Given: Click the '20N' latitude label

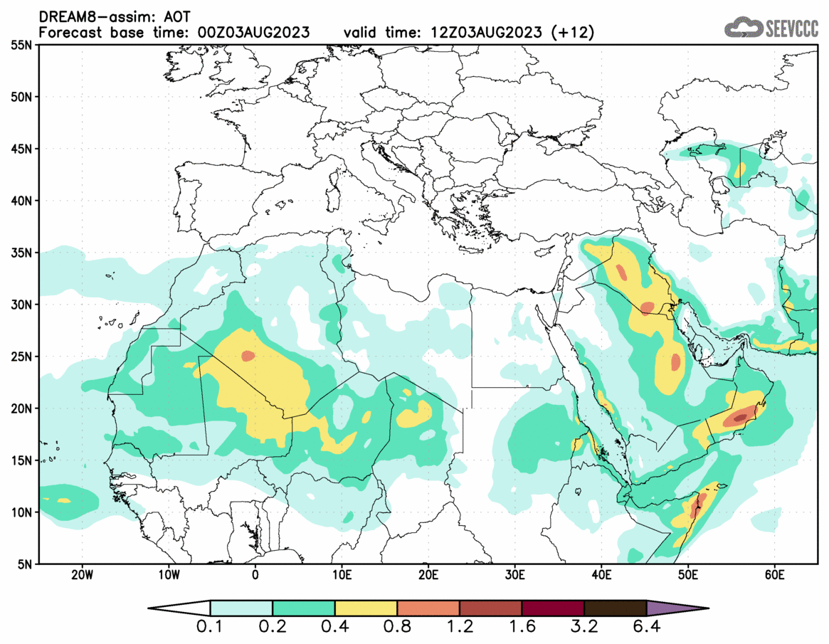Looking at the screenshot, I should pyautogui.click(x=21, y=408).
